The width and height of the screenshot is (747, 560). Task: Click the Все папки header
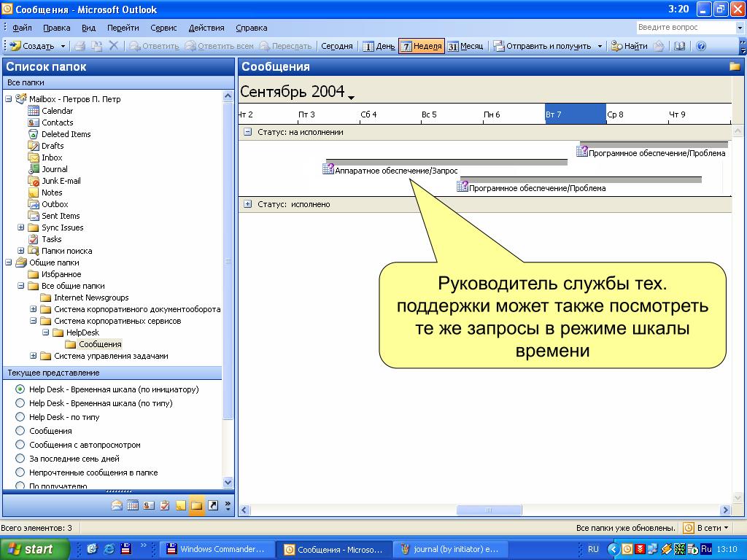click(118, 82)
